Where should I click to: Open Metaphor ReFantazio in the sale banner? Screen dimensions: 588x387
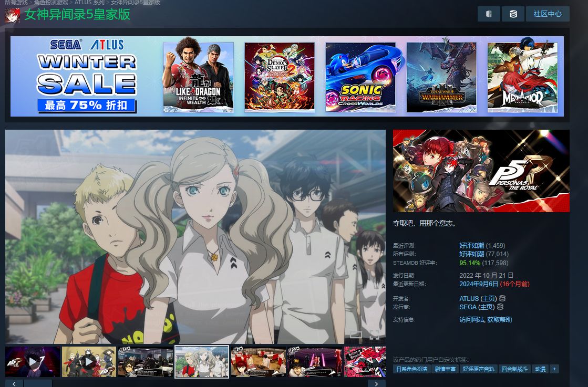pos(523,77)
